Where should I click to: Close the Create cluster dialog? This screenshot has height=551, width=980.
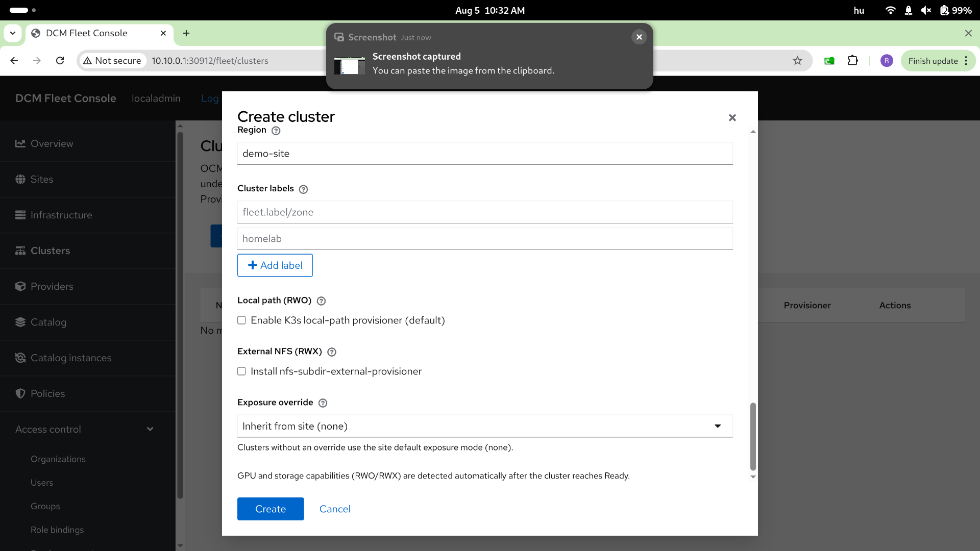tap(732, 118)
